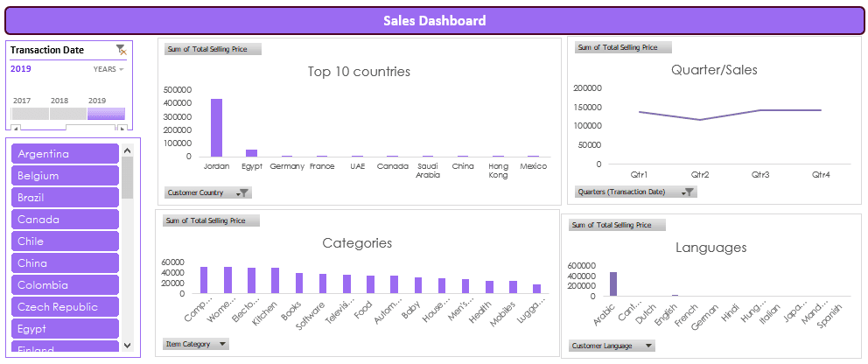Image resolution: width=868 pixels, height=364 pixels.
Task: Click the Jordan bar in Top 10 countries
Action: point(216,128)
